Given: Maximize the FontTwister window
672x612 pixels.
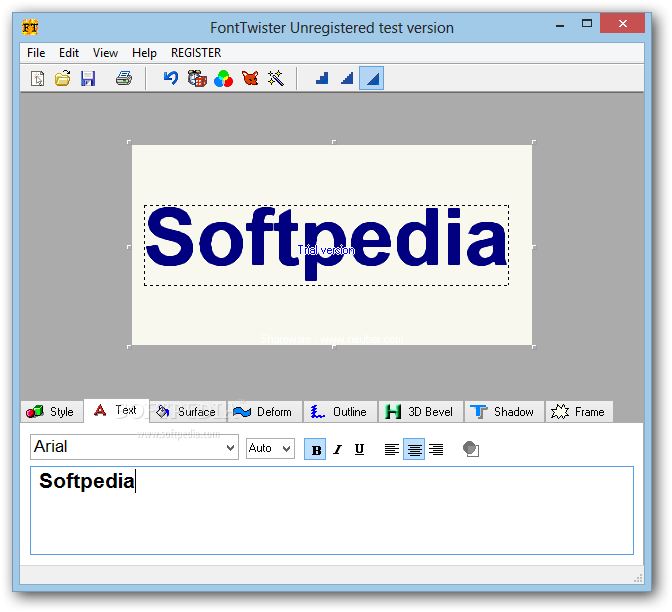Looking at the screenshot, I should coord(587,24).
